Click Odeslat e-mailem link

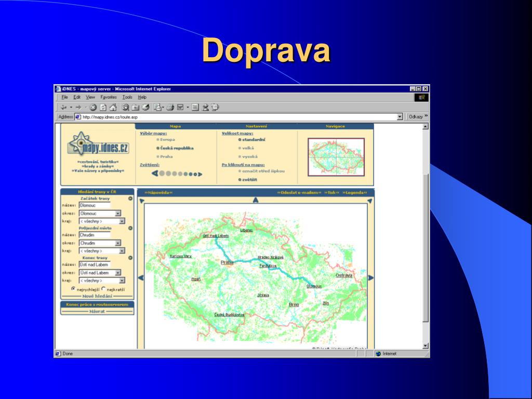(x=299, y=193)
